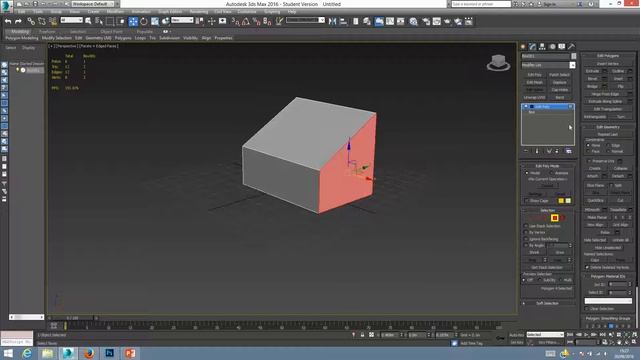
Task: Click the Insert Vertex button
Action: [608, 64]
